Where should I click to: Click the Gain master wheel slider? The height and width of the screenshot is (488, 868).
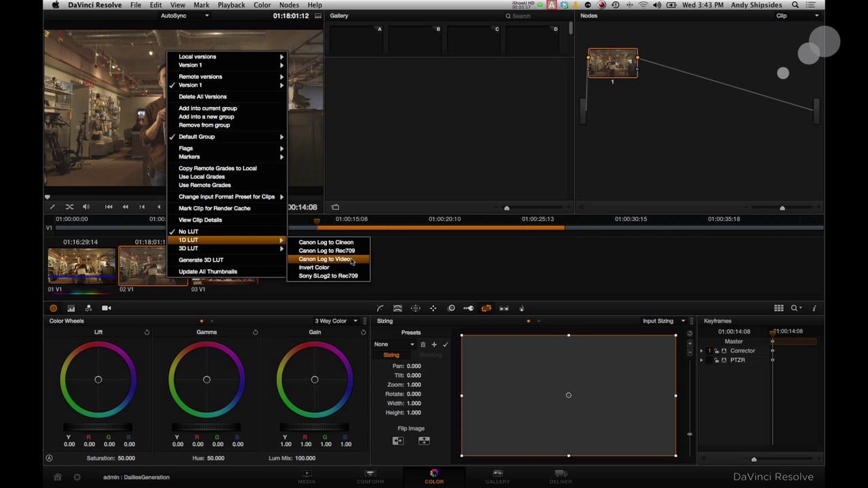pos(315,427)
